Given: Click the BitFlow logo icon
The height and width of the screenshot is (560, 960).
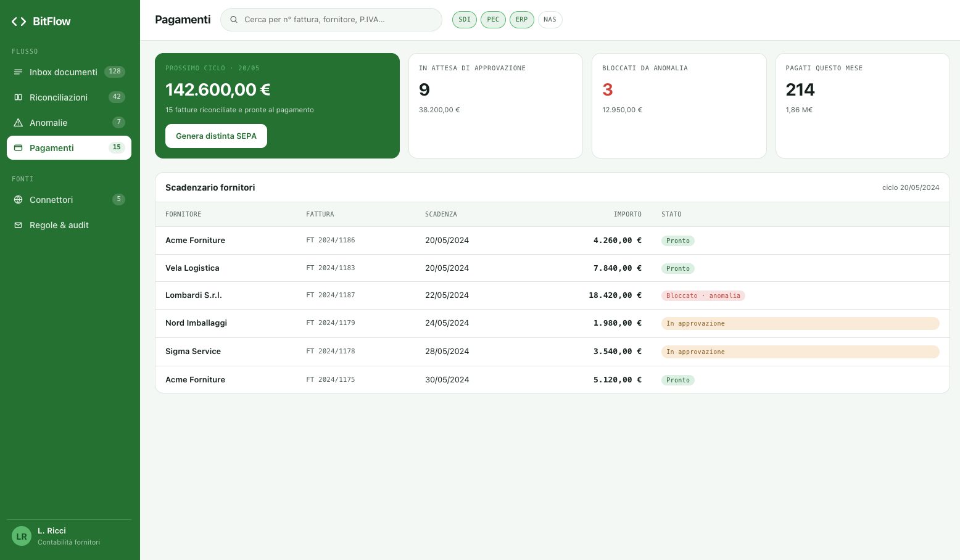Looking at the screenshot, I should pyautogui.click(x=19, y=22).
